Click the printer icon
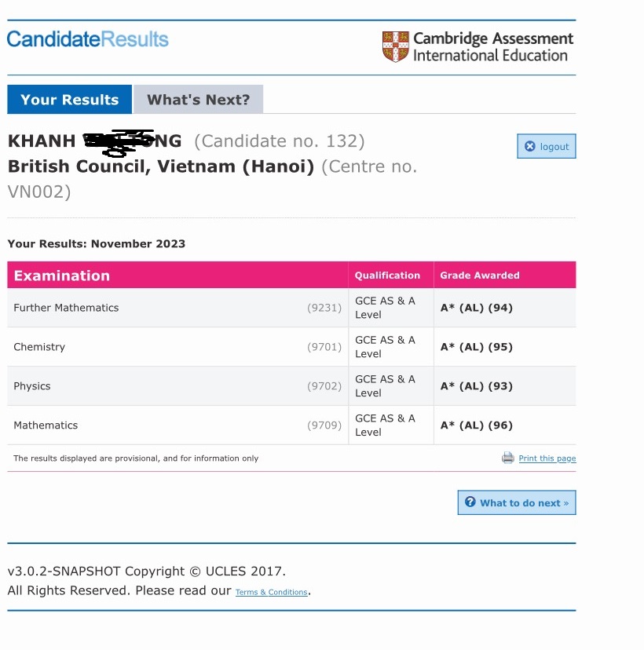Screen dimensions: 644x650 point(508,458)
